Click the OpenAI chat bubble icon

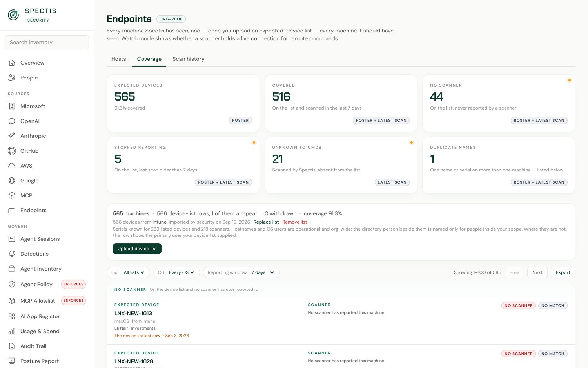(x=12, y=121)
